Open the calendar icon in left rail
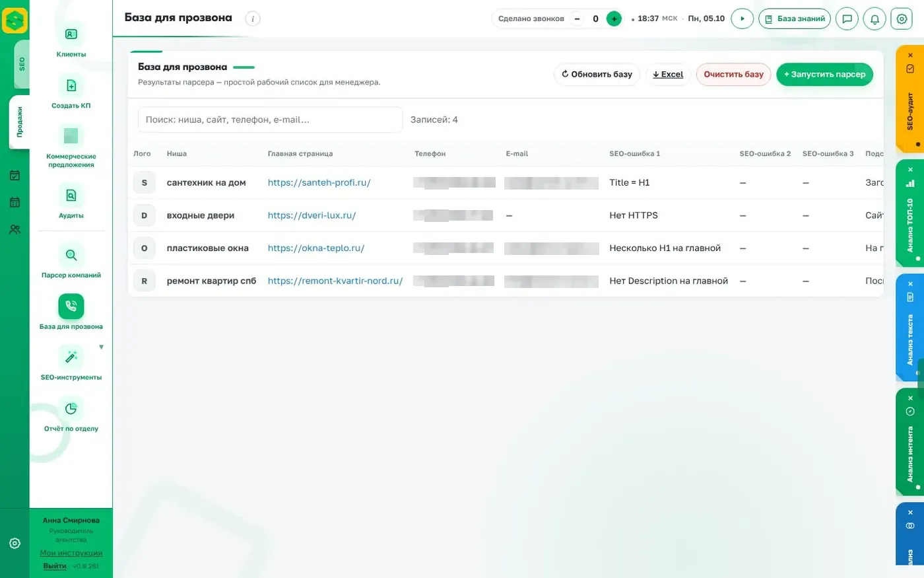Image resolution: width=924 pixels, height=578 pixels. pyautogui.click(x=15, y=202)
